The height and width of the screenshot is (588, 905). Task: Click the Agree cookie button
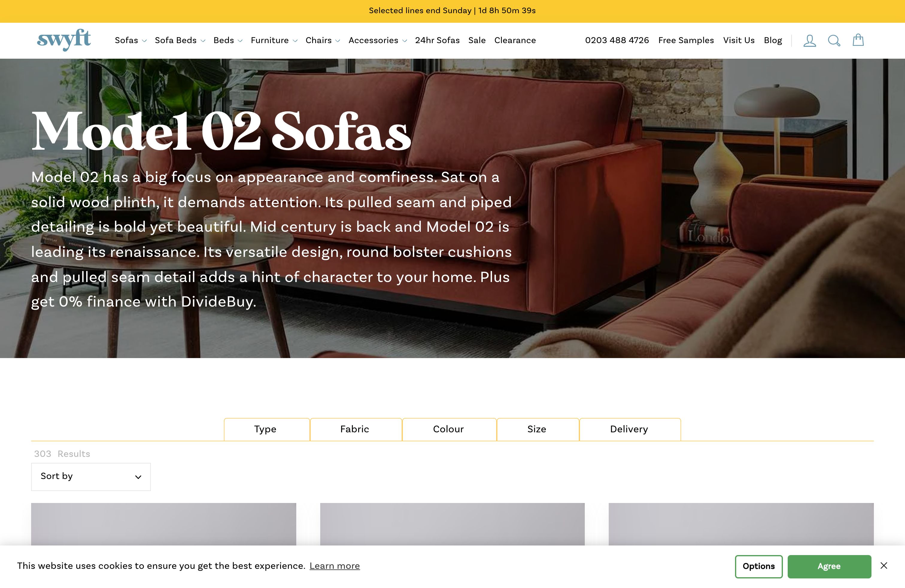pos(829,566)
